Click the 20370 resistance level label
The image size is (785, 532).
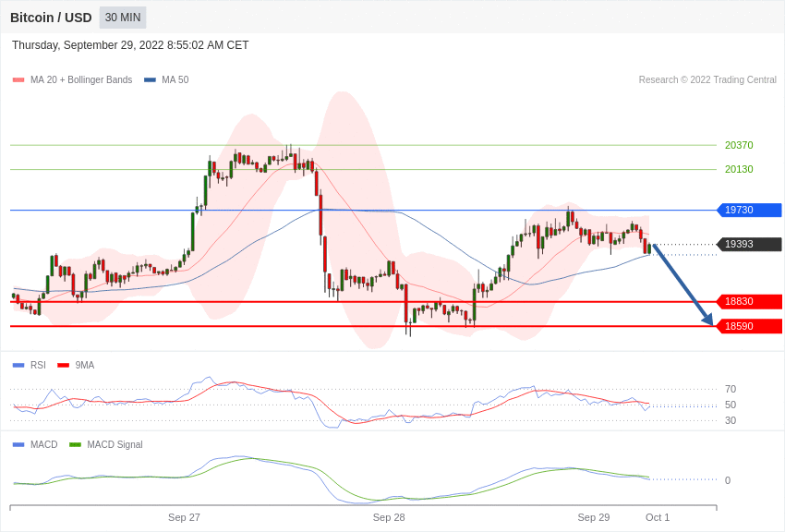739,145
